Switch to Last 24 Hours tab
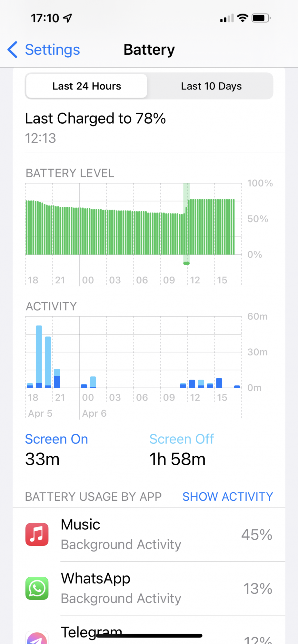Viewport: 298px width, 644px height. (87, 86)
